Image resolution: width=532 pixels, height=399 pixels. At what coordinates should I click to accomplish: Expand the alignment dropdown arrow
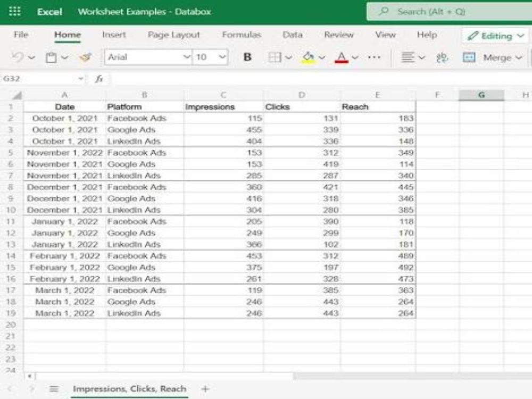(x=421, y=57)
